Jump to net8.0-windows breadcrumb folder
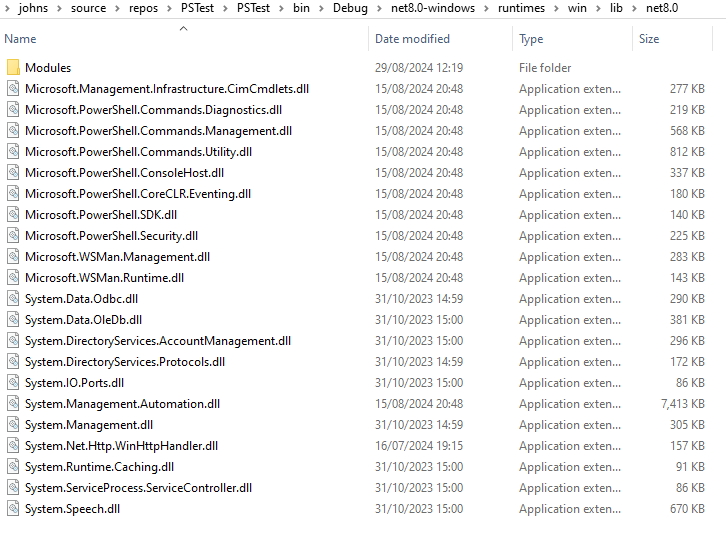726x545 pixels. [433, 8]
